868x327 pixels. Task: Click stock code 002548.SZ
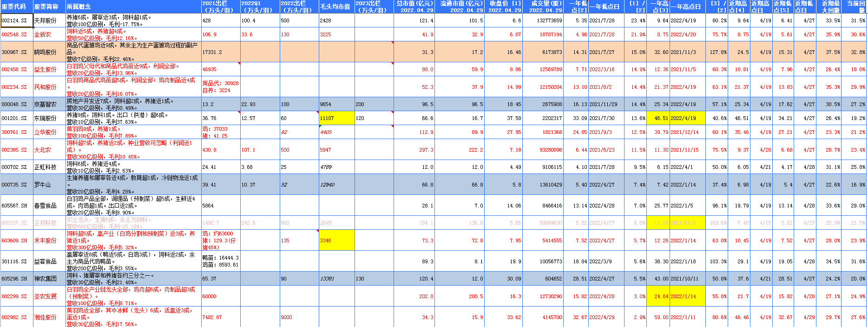(17, 34)
